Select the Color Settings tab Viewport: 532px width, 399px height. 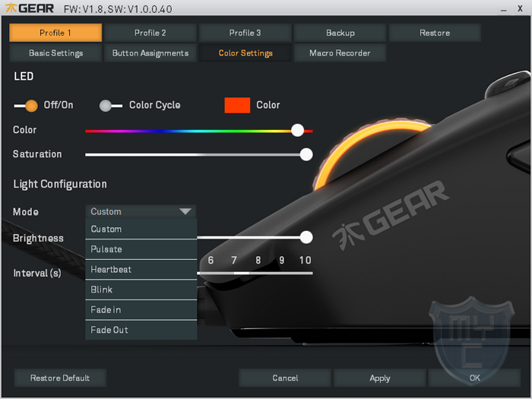[x=245, y=53]
